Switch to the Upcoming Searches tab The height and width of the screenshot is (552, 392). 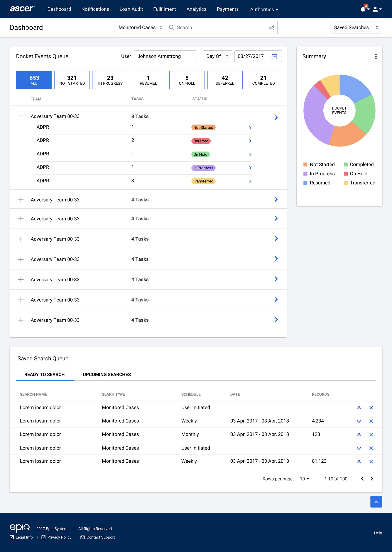[x=107, y=374]
